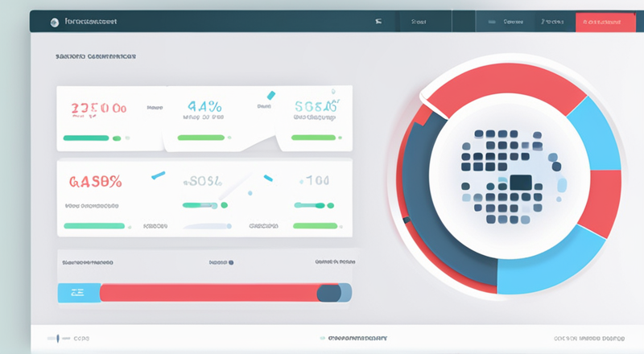Click the green progress bar under 2350 stat
This screenshot has width=644, height=354.
click(x=85, y=138)
